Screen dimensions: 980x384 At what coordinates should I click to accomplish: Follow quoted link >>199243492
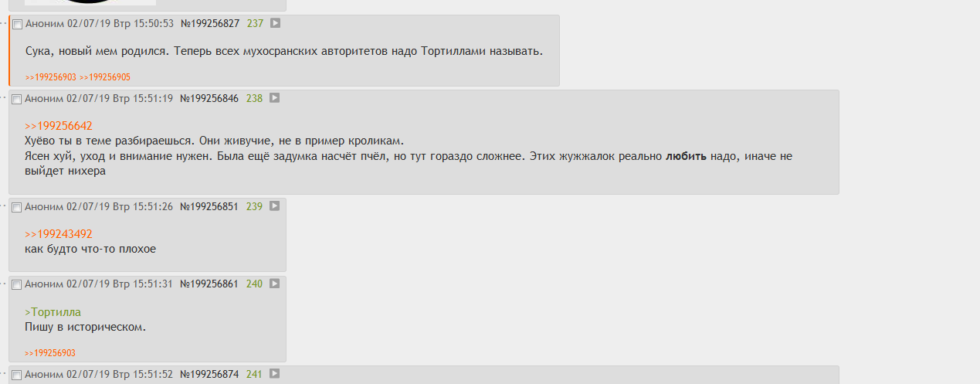(59, 233)
